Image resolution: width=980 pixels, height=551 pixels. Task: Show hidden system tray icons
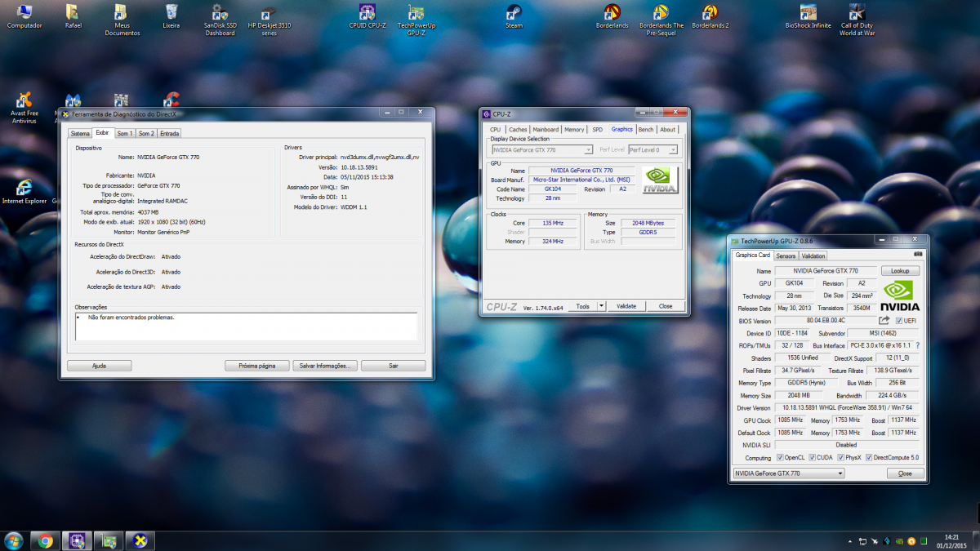[850, 541]
